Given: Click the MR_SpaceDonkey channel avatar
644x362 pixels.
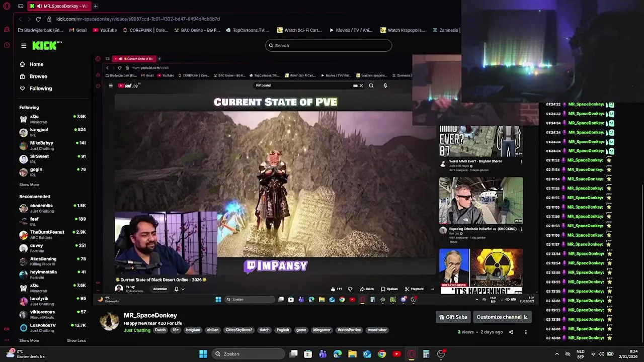Looking at the screenshot, I should [109, 321].
